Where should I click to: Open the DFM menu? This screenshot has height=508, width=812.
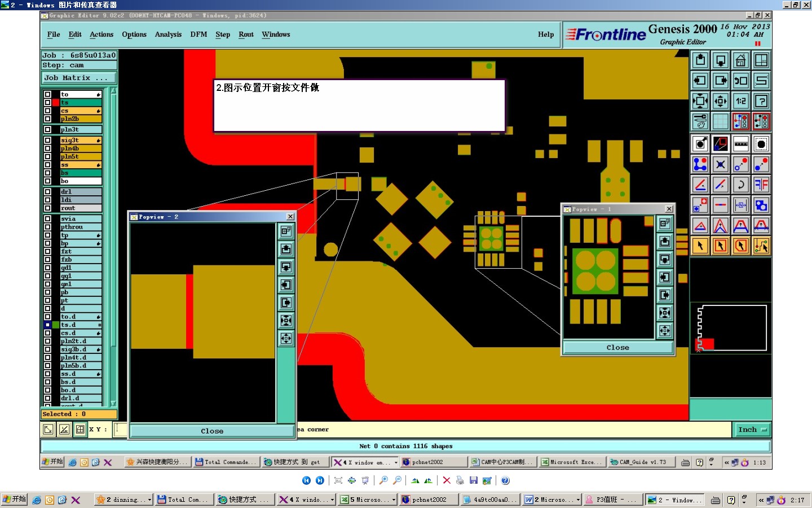tap(198, 34)
